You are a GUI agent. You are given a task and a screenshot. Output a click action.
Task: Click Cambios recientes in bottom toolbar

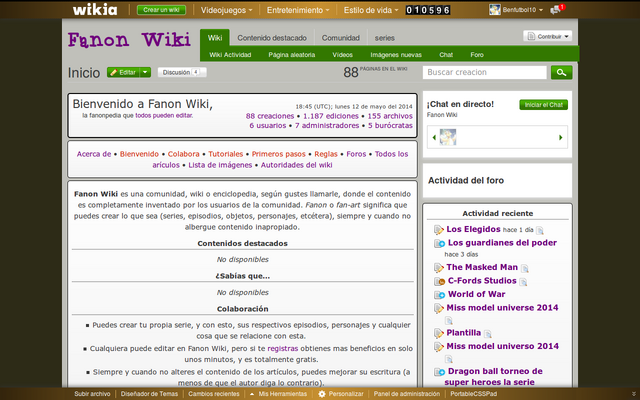pyautogui.click(x=213, y=394)
